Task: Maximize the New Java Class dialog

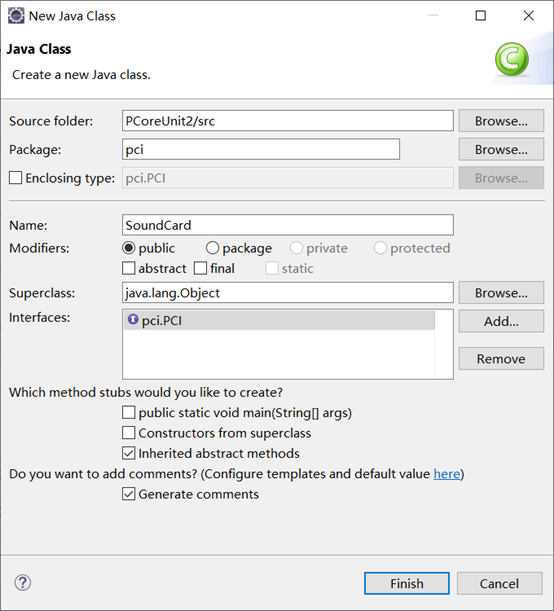Action: (481, 16)
